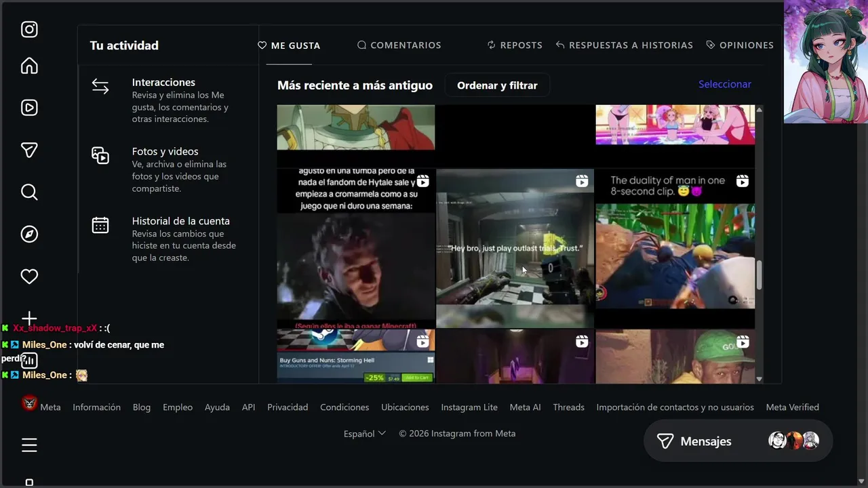Click the streamer avatar overlay image
868x488 pixels.
tap(826, 62)
